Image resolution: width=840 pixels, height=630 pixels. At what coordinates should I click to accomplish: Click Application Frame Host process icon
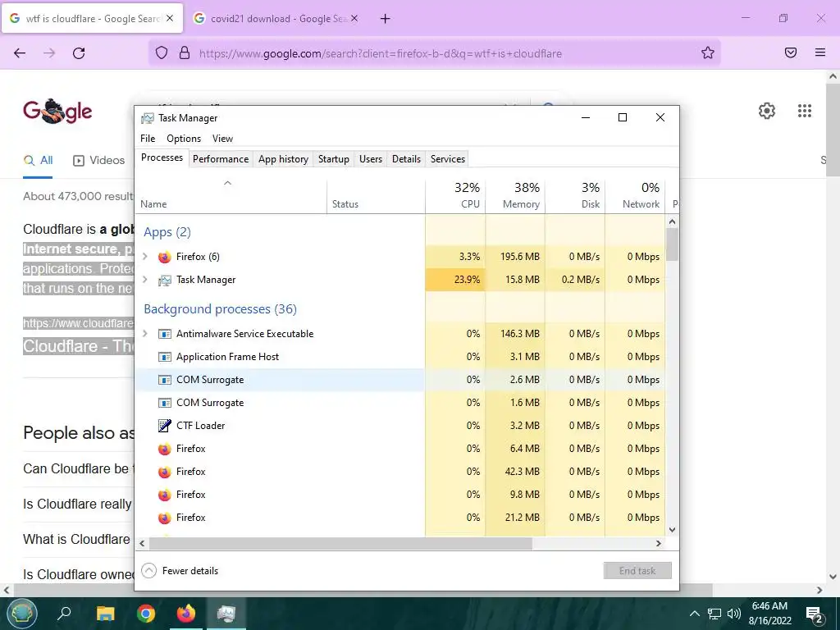pos(164,357)
